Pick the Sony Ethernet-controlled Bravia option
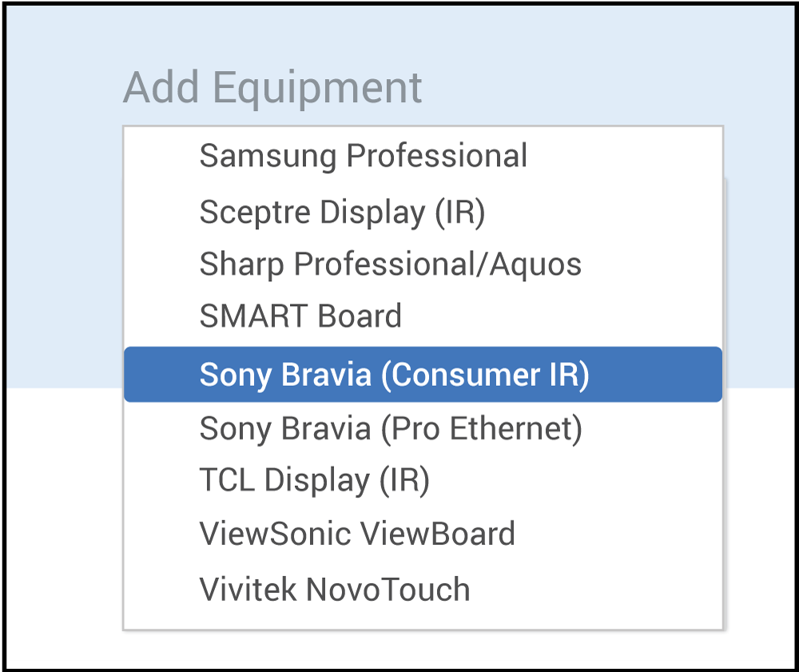 click(x=391, y=429)
